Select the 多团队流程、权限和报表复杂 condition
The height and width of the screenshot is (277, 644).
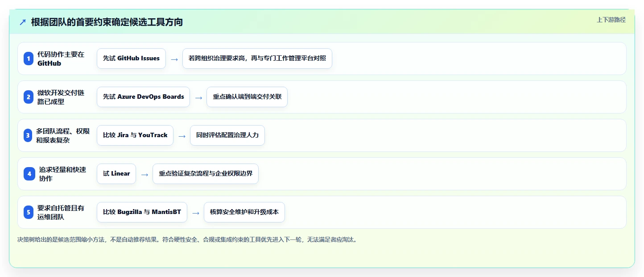[x=63, y=135]
